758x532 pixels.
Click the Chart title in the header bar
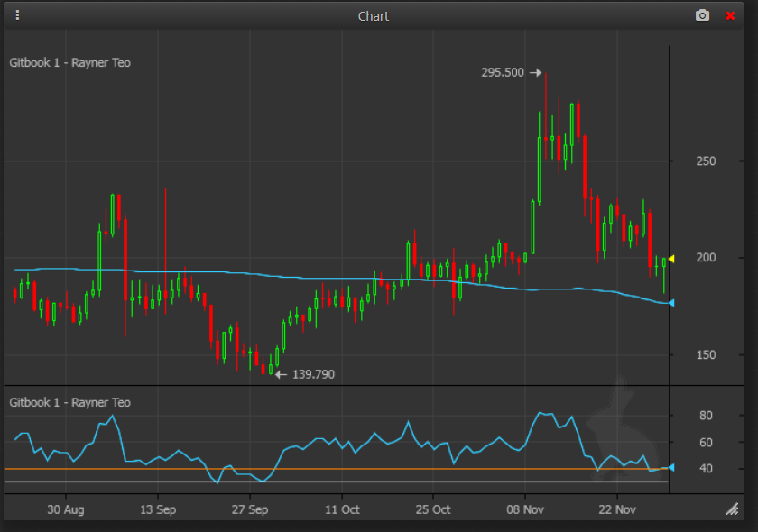[x=374, y=16]
